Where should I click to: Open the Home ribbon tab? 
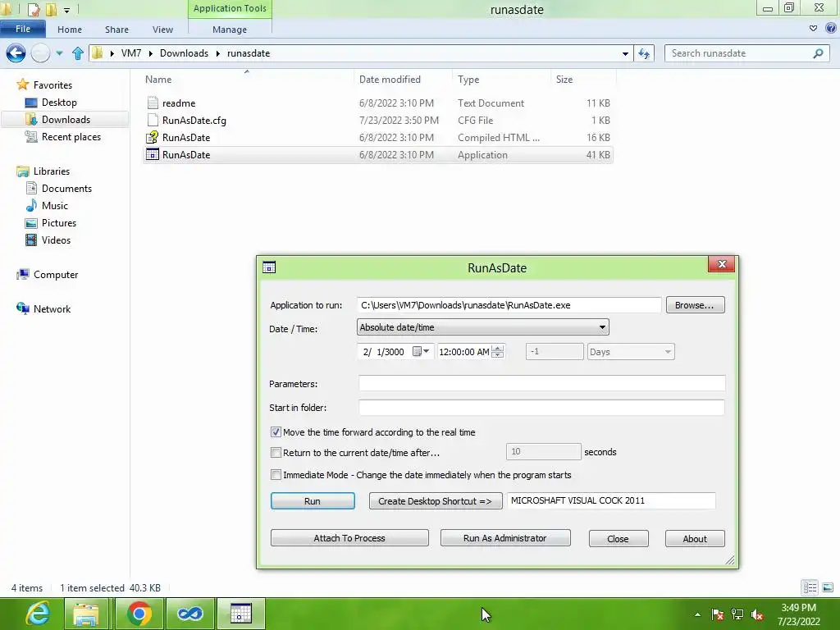tap(70, 30)
